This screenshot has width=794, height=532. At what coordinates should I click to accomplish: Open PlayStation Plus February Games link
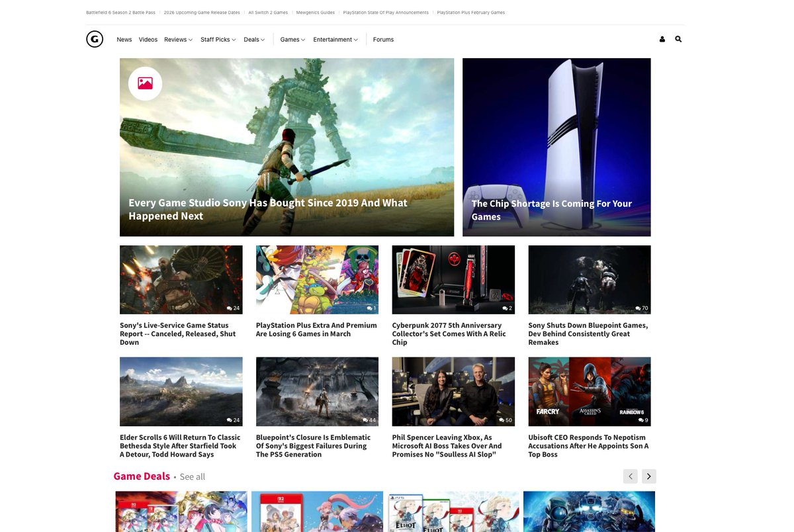(471, 13)
